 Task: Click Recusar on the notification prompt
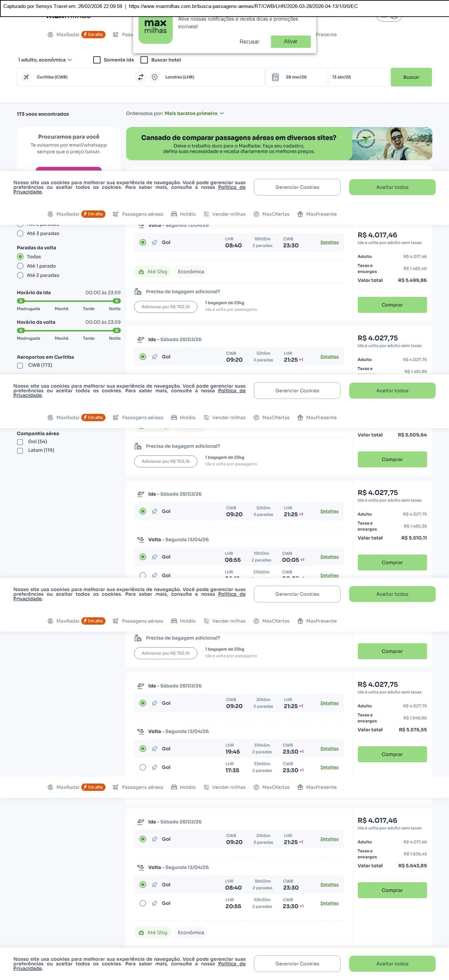pos(249,42)
